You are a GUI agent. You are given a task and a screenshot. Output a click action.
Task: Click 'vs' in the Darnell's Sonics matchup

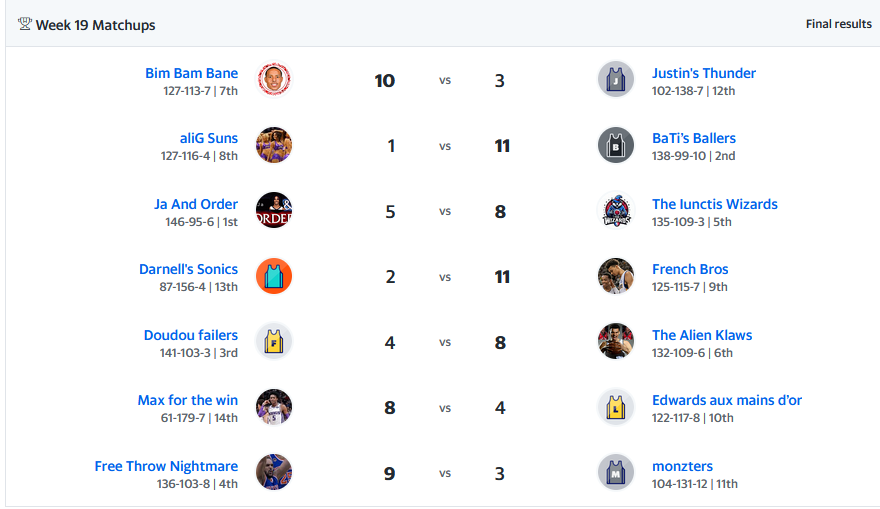coord(445,277)
